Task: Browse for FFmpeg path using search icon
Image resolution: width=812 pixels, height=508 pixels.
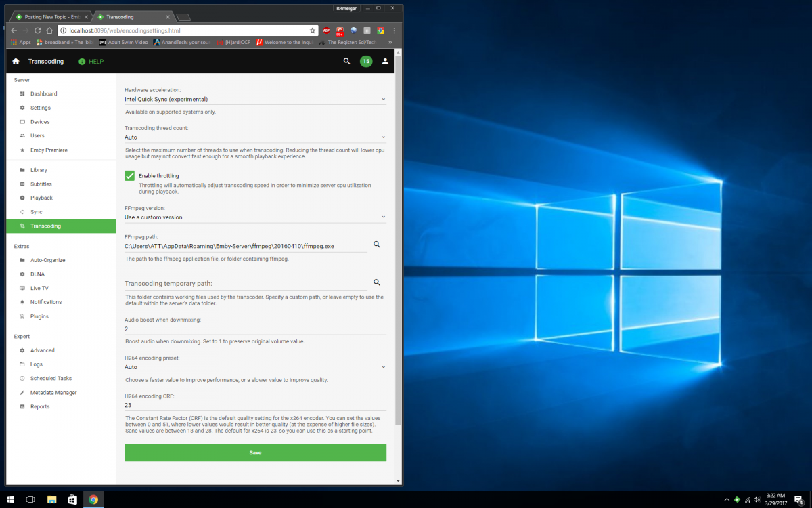Action: tap(377, 245)
